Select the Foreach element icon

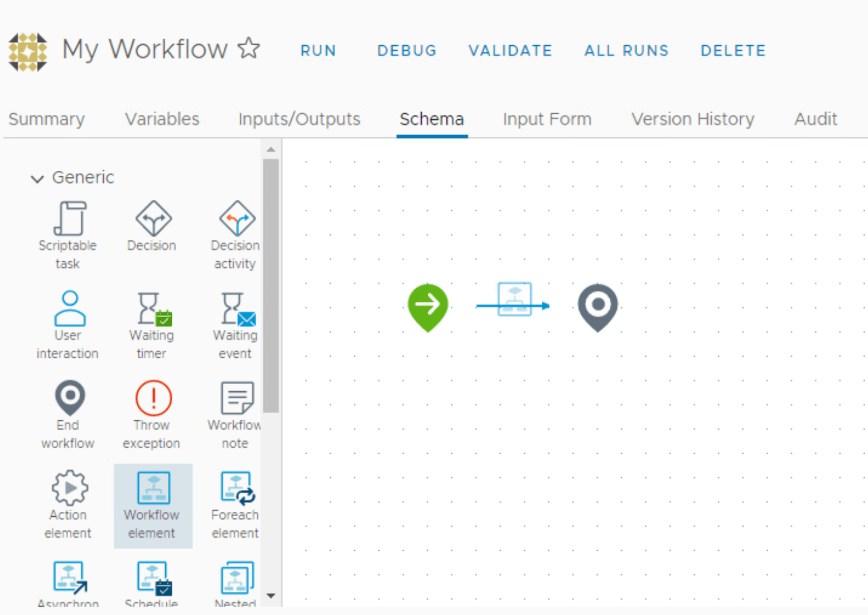pyautogui.click(x=237, y=487)
